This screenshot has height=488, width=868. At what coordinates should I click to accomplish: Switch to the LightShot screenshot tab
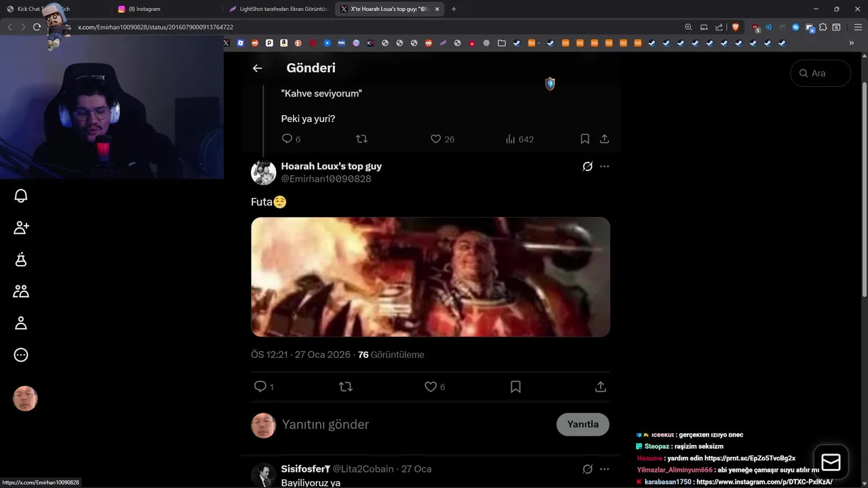(x=278, y=9)
